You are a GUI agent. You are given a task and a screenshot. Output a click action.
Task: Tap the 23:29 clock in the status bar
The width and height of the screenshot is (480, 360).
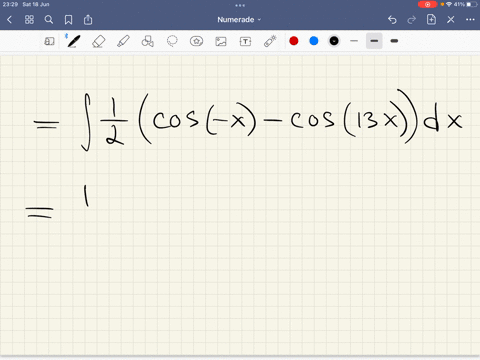pyautogui.click(x=10, y=4)
